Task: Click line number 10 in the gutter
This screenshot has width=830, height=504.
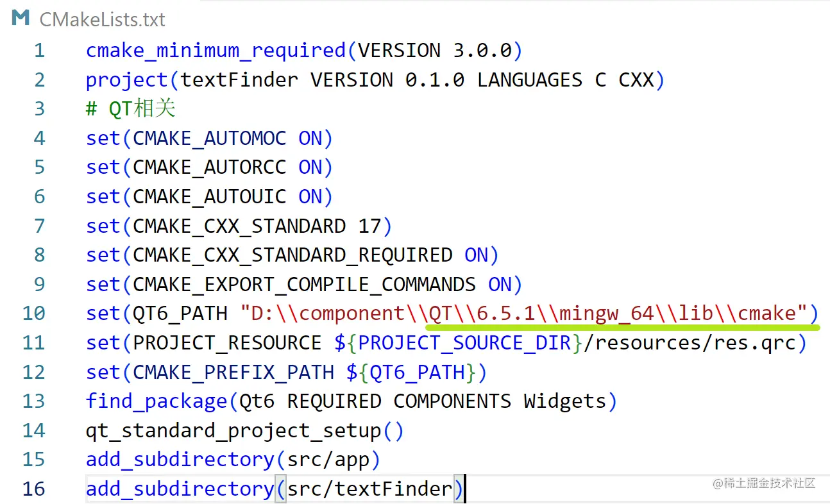Action: (33, 313)
